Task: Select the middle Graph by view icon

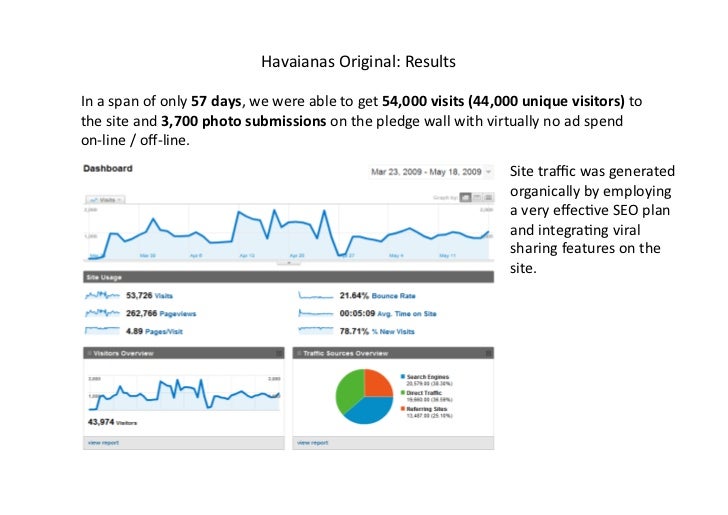Action: [x=477, y=198]
